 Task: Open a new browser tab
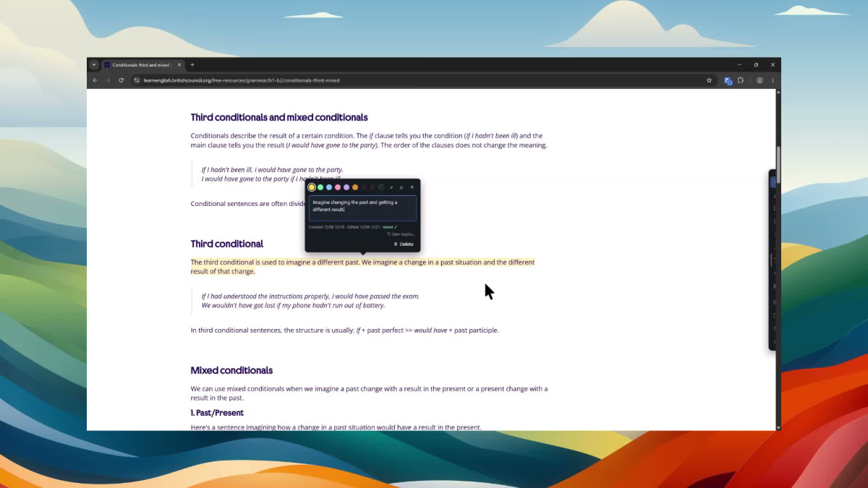[x=192, y=65]
